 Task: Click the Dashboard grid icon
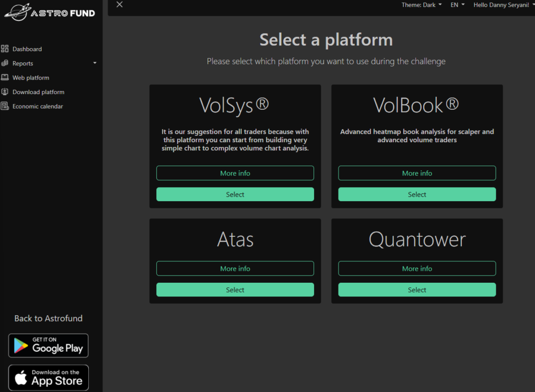[x=5, y=49]
